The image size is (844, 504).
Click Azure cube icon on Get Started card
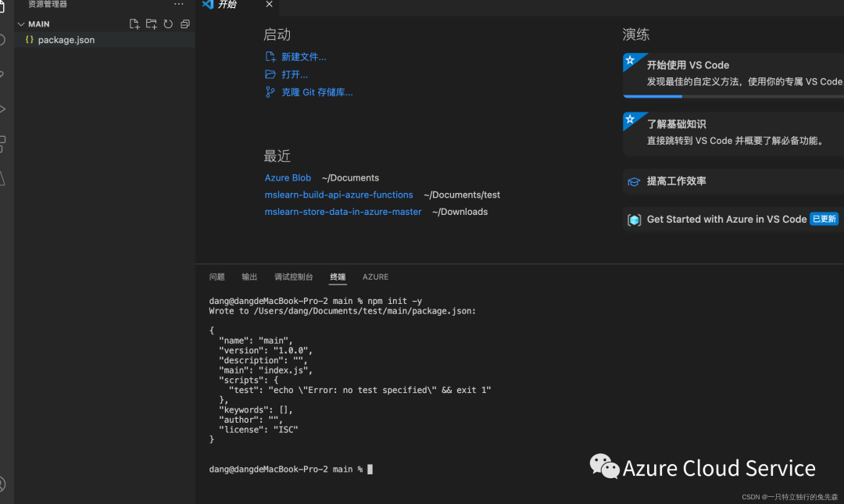634,220
